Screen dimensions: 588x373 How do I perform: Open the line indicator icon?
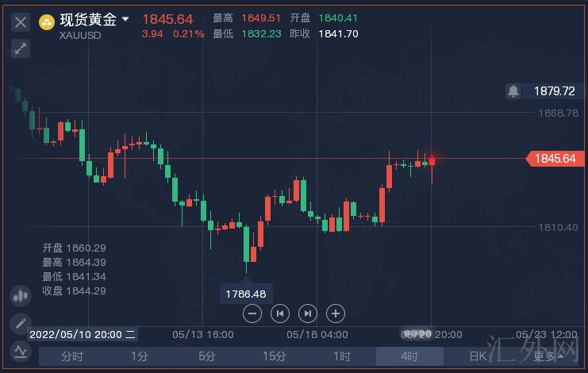click(21, 351)
